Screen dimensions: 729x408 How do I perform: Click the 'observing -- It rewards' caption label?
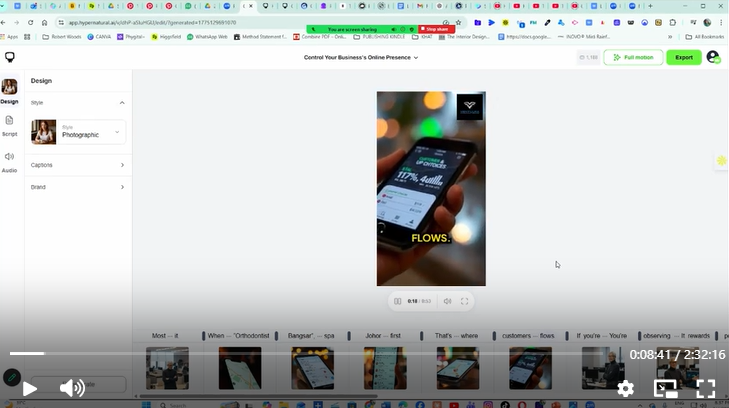[676, 336]
